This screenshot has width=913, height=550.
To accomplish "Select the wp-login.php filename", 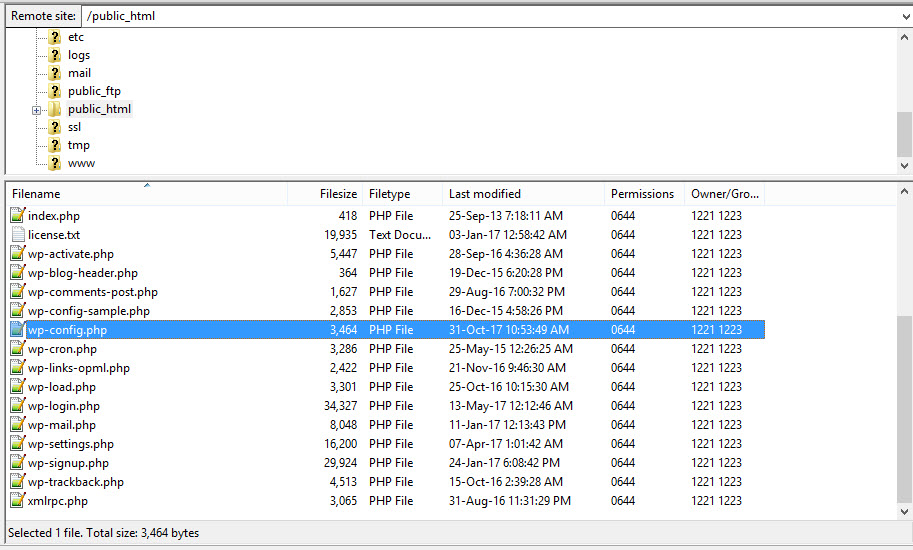I will pos(64,406).
